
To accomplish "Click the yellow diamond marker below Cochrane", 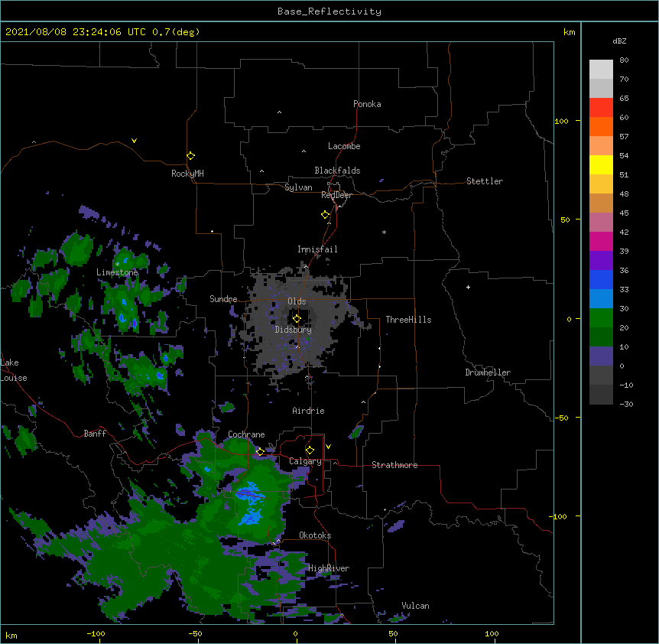I will click(x=260, y=451).
